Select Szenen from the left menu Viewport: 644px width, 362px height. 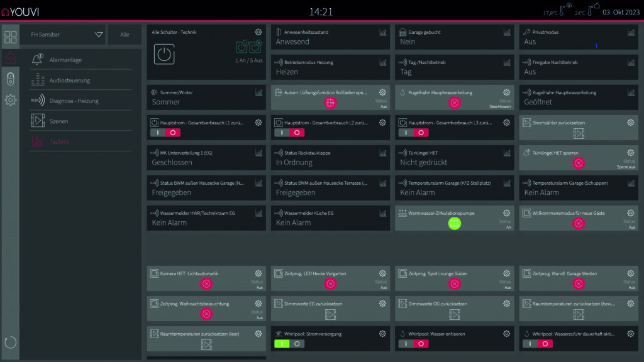pos(59,121)
